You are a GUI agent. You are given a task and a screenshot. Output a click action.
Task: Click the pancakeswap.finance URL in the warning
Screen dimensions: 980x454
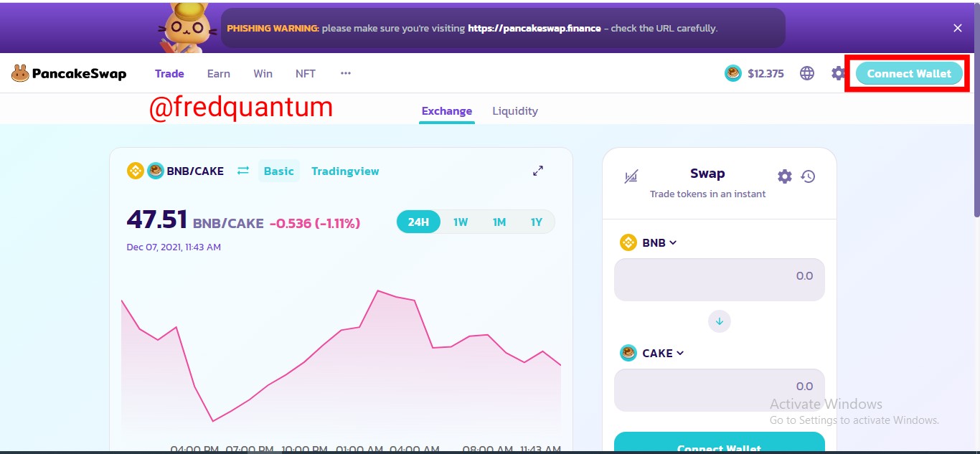[x=534, y=28]
